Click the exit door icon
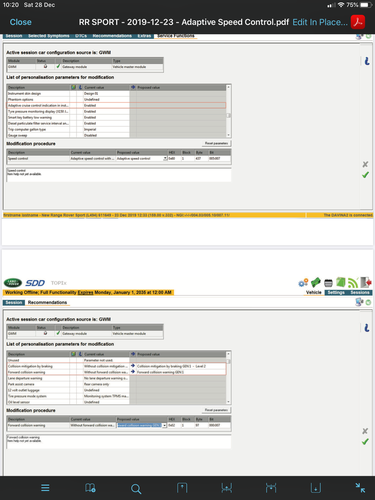Image resolution: width=375 pixels, height=500 pixels. [x=366, y=283]
